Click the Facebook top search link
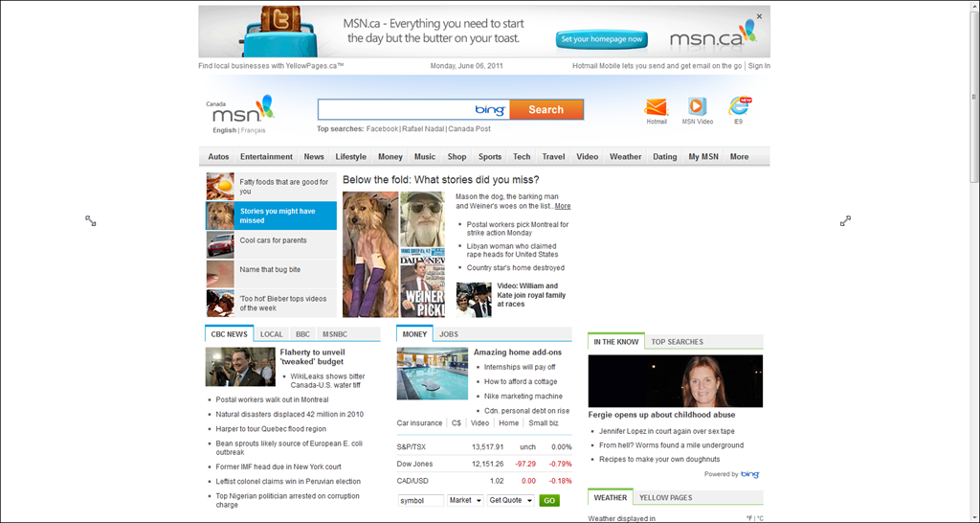The image size is (980, 523). tap(382, 129)
